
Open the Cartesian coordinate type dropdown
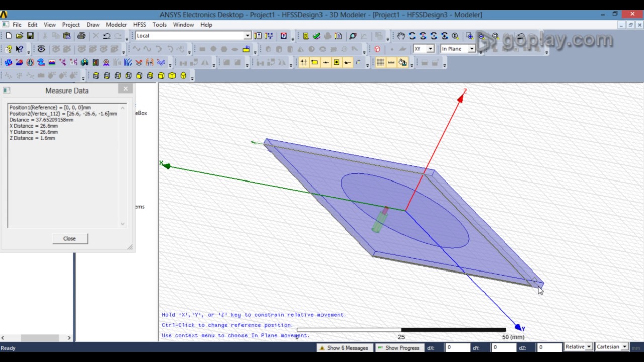tap(624, 347)
